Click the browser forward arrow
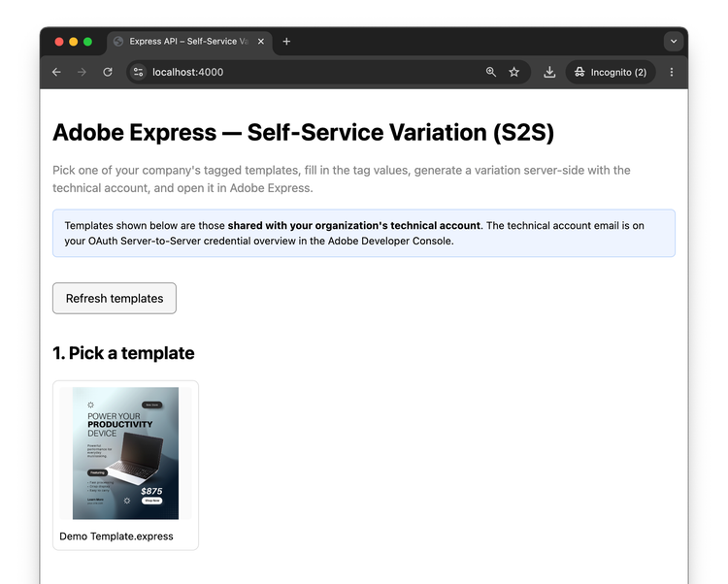 (x=82, y=72)
